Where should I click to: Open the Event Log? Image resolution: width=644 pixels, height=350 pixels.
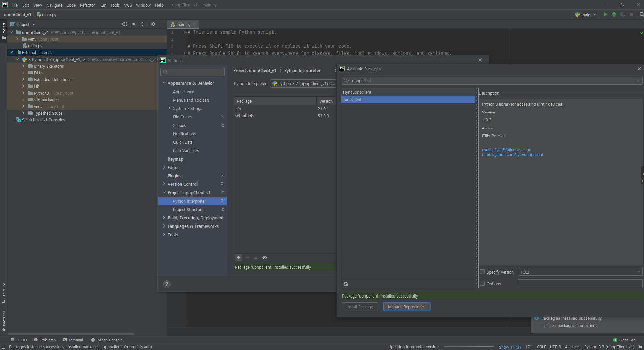coord(624,340)
